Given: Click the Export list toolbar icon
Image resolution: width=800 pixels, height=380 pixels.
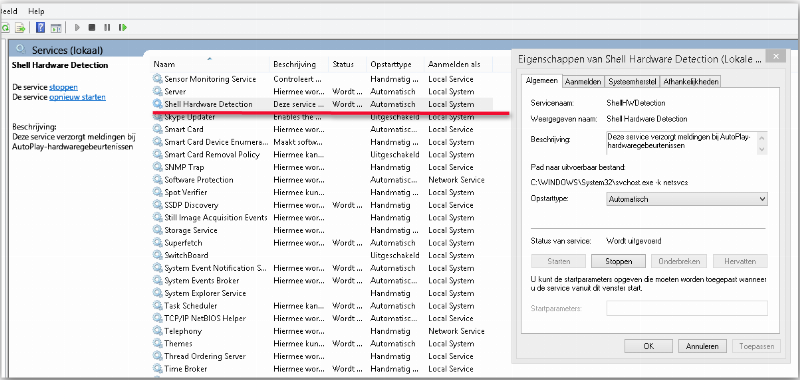Looking at the screenshot, I should 20,28.
